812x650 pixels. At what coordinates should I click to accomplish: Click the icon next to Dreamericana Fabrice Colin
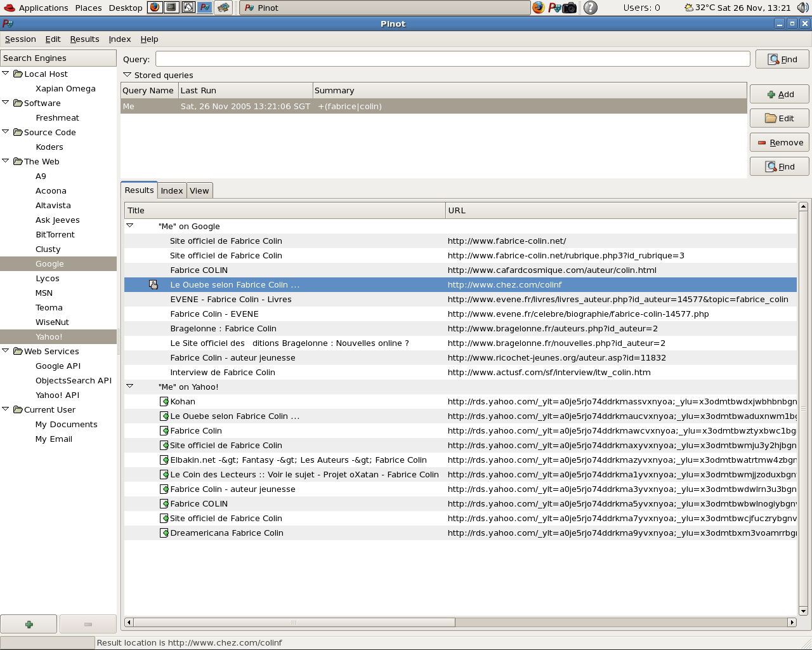(164, 533)
